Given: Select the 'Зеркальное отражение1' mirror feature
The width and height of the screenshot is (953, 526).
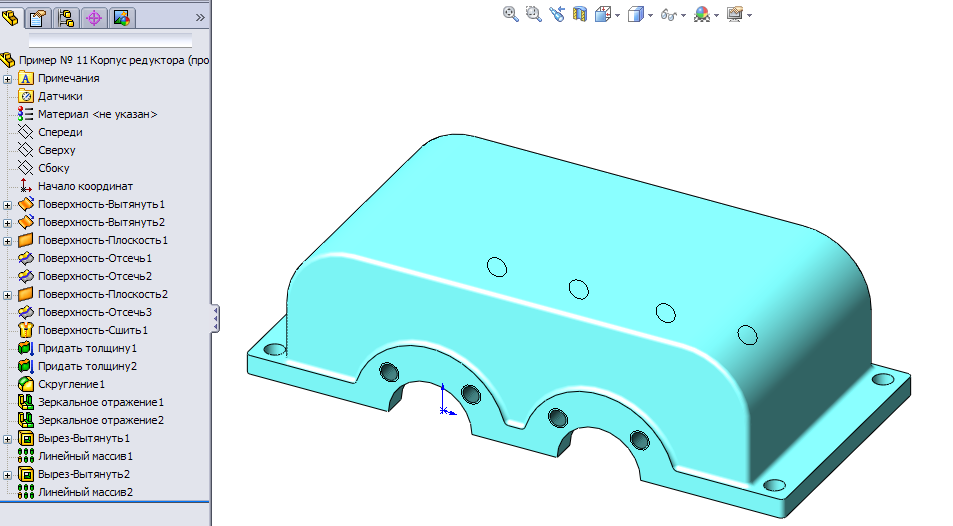Looking at the screenshot, I should pyautogui.click(x=101, y=402).
